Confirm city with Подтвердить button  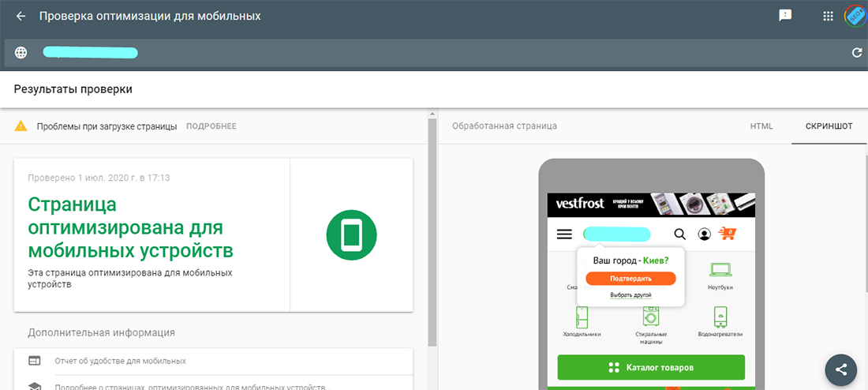pos(630,278)
